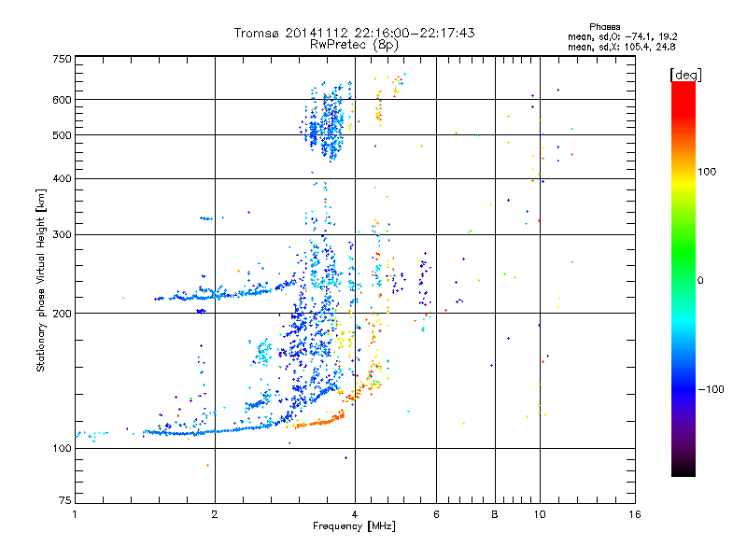
Task: Click the phase colorbar gradient
Action: click(x=684, y=278)
